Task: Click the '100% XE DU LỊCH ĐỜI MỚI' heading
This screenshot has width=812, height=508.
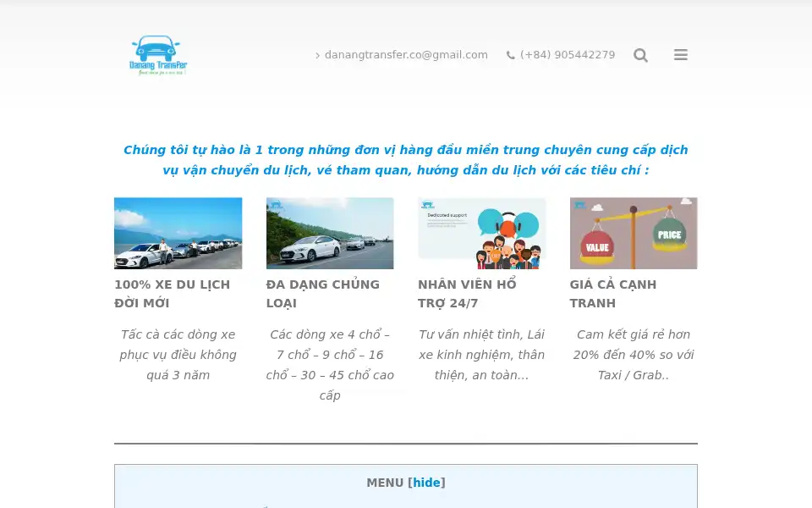Action: click(172, 294)
